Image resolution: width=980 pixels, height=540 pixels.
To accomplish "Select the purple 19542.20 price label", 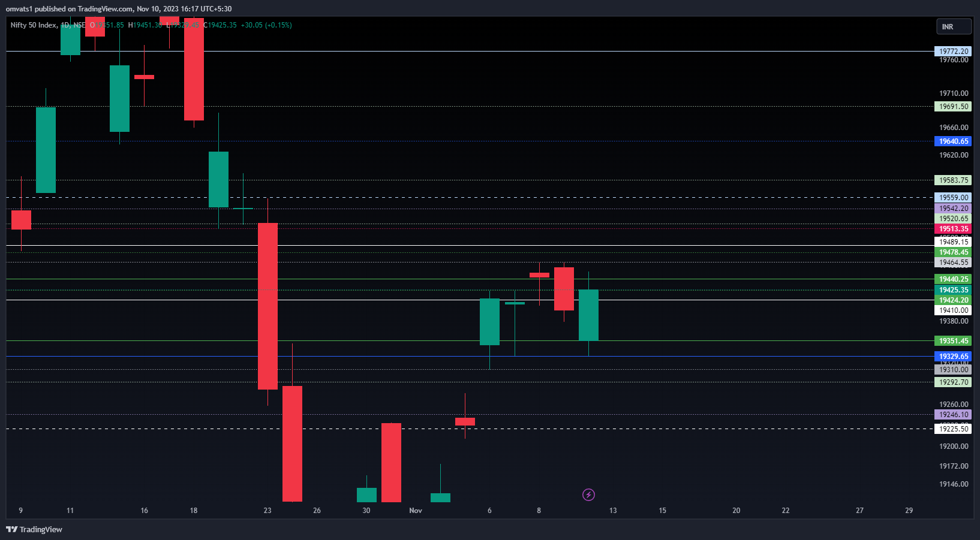I will tap(953, 209).
